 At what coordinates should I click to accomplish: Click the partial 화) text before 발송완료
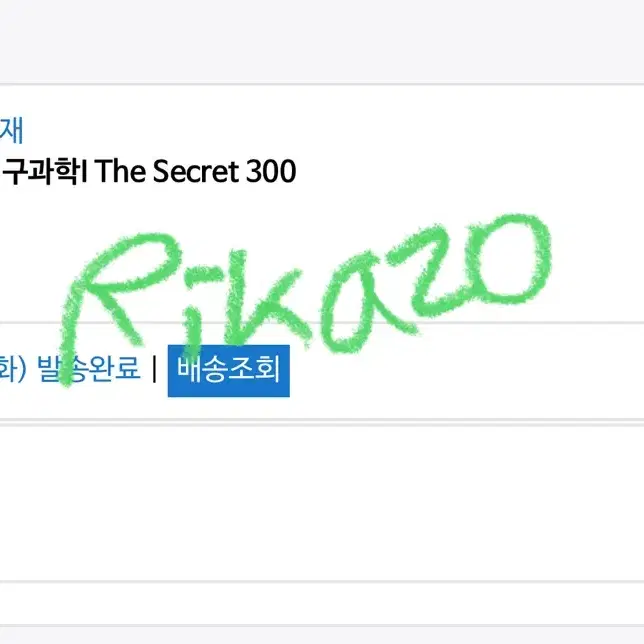tap(12, 369)
